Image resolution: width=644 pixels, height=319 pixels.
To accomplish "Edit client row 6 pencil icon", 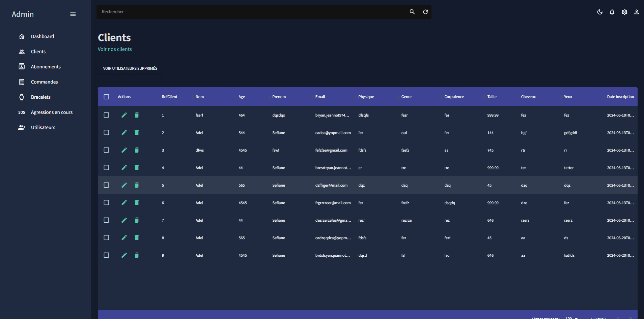I will (x=124, y=203).
